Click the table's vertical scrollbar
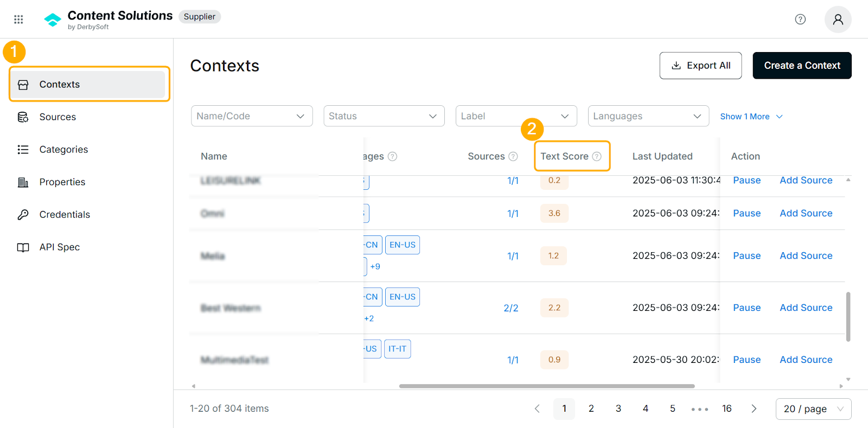This screenshot has height=428, width=868. (x=848, y=317)
